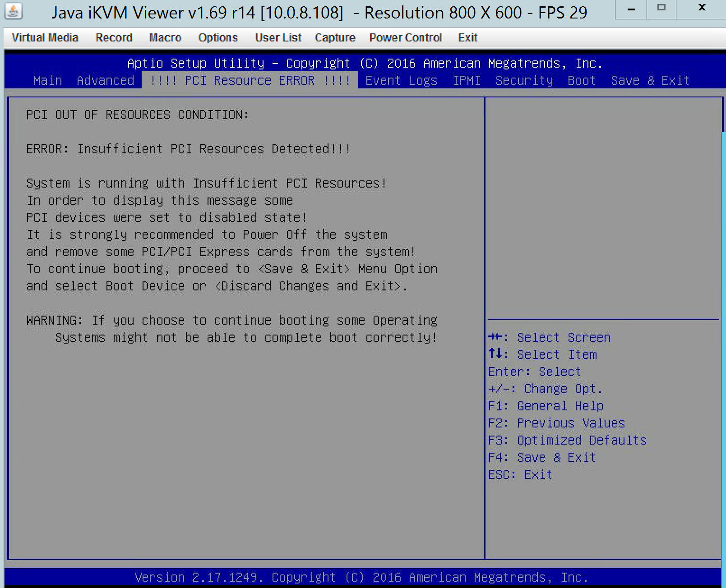Switch to the Boot tab

click(582, 80)
